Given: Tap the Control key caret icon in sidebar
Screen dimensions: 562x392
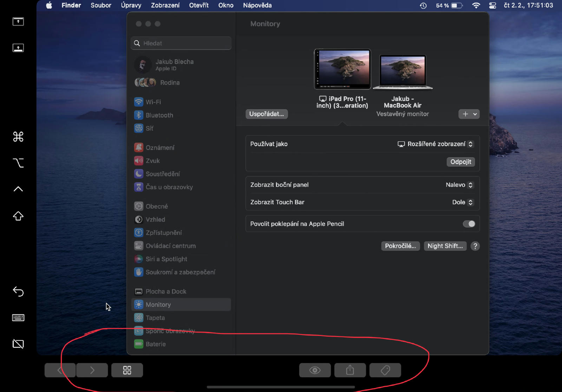Looking at the screenshot, I should point(18,189).
